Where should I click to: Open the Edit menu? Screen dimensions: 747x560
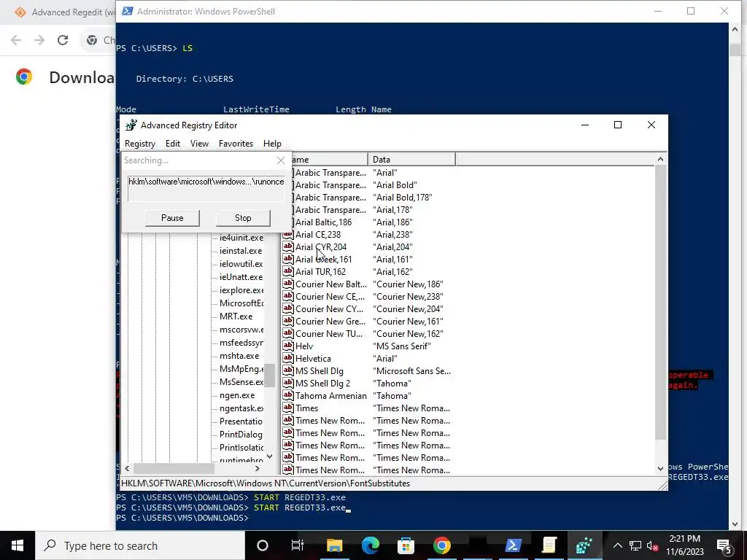pyautogui.click(x=172, y=144)
